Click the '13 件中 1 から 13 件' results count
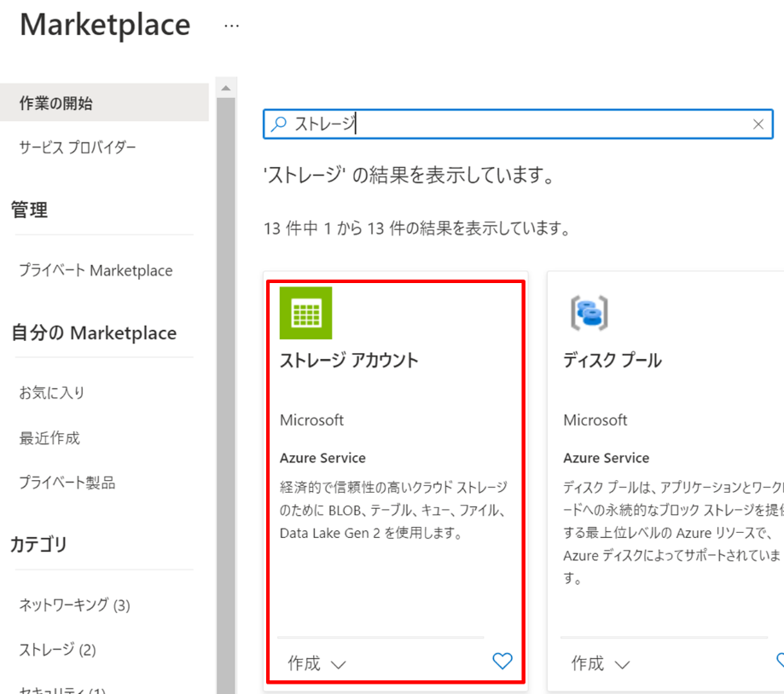The height and width of the screenshot is (694, 784). click(x=417, y=228)
